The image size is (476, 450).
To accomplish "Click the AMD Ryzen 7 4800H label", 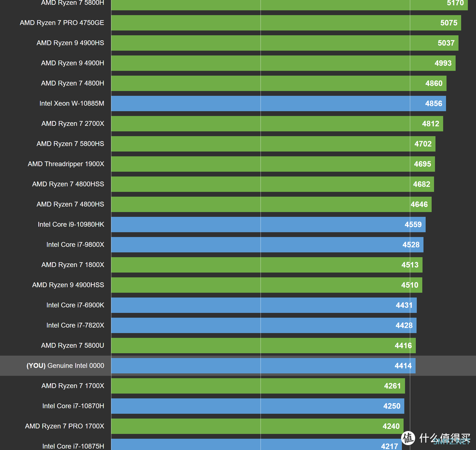I will (73, 83).
